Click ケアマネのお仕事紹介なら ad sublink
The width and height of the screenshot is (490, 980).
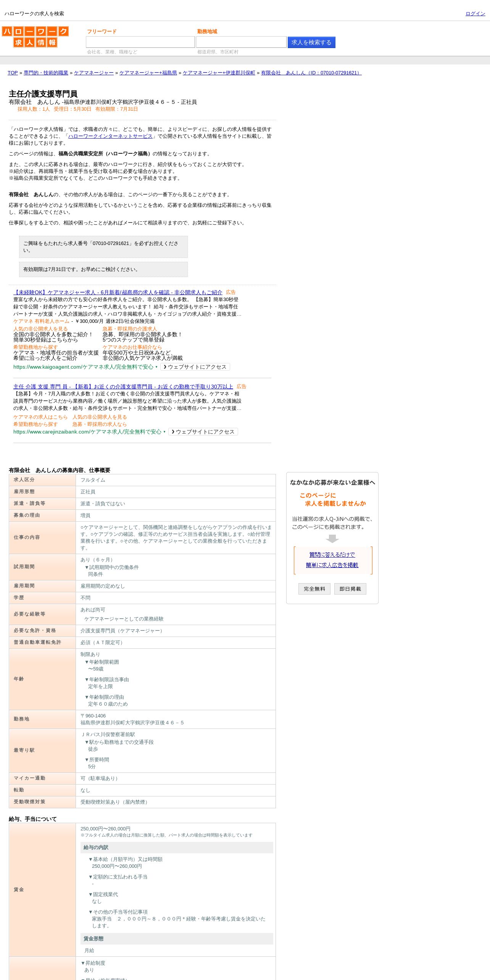tap(132, 347)
